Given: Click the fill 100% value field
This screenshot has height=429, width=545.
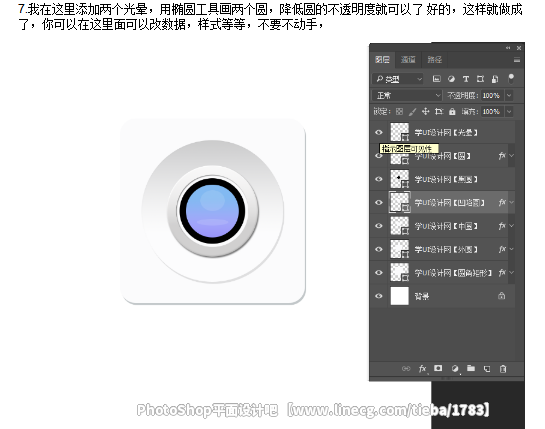Looking at the screenshot, I should [x=491, y=112].
